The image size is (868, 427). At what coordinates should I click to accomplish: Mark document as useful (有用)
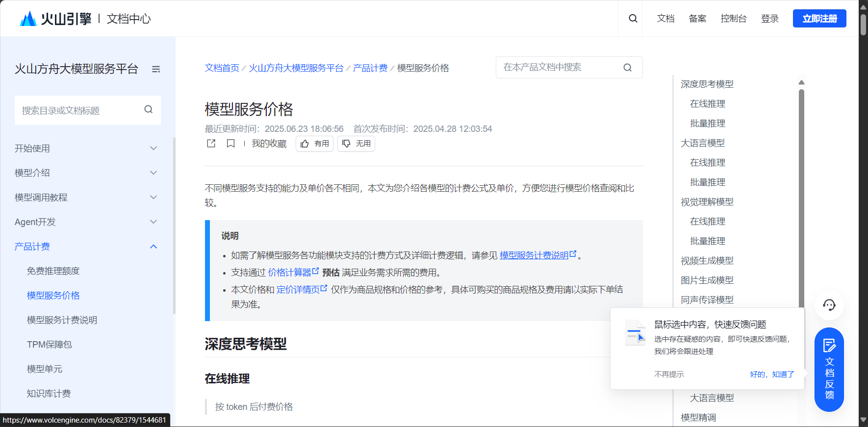pyautogui.click(x=314, y=144)
